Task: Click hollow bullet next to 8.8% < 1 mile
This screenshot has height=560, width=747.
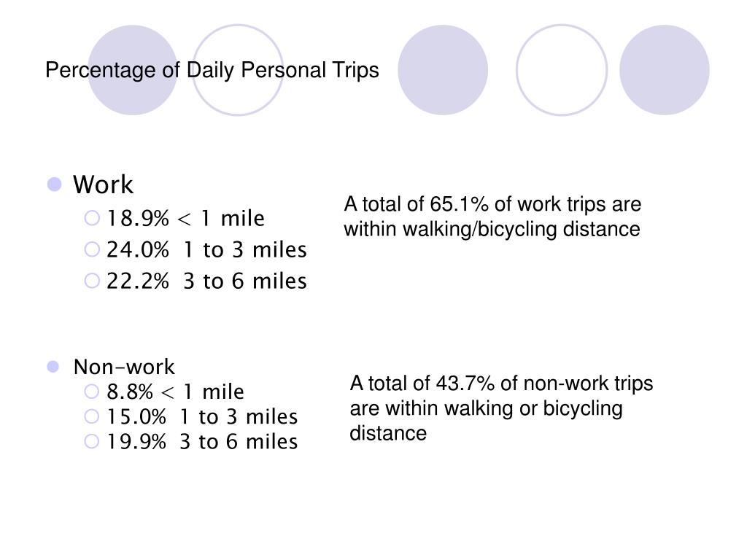Action: (x=91, y=392)
